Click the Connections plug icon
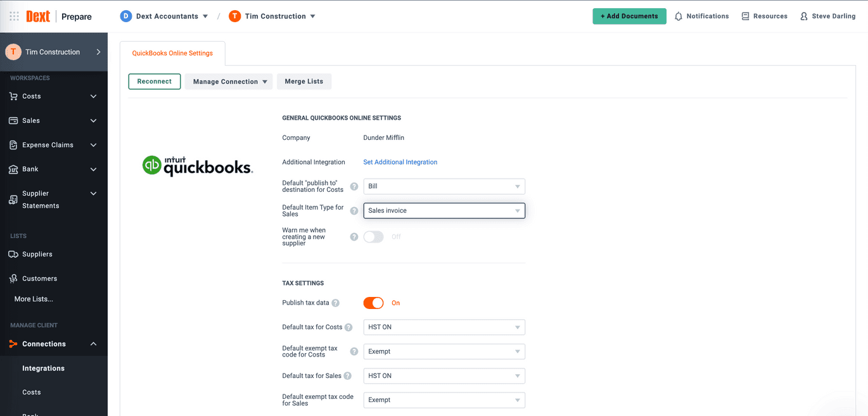Viewport: 868px width, 416px height. coord(13,344)
